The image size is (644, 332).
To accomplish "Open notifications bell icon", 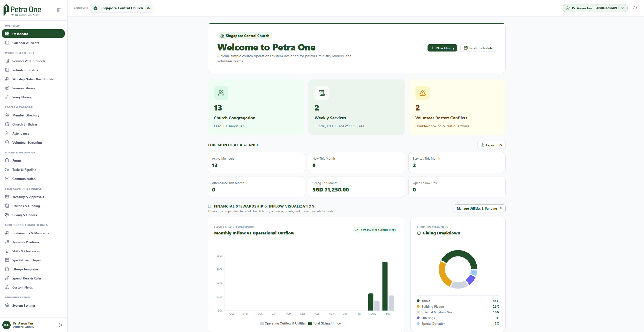I will click(x=635, y=8).
